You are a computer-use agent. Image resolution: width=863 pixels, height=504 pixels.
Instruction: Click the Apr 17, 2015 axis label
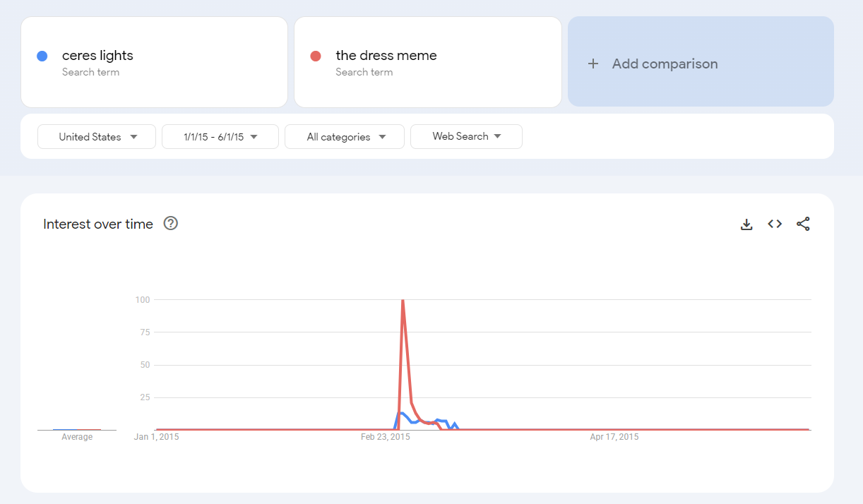pyautogui.click(x=614, y=437)
